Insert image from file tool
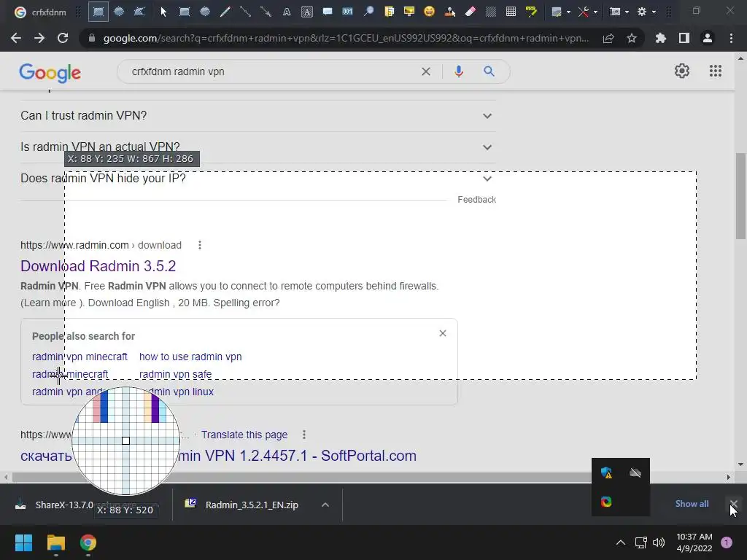 (x=390, y=12)
